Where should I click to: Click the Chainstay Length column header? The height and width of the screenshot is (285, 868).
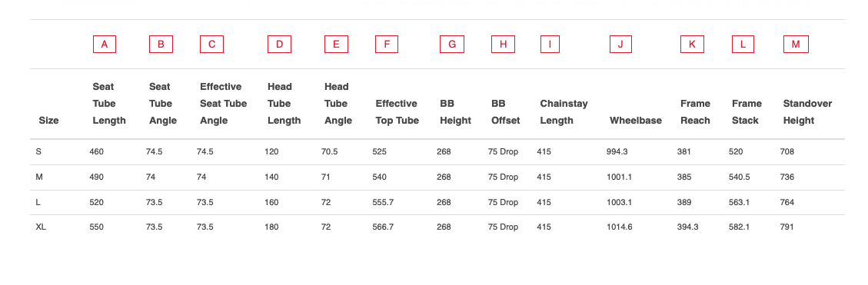564,112
